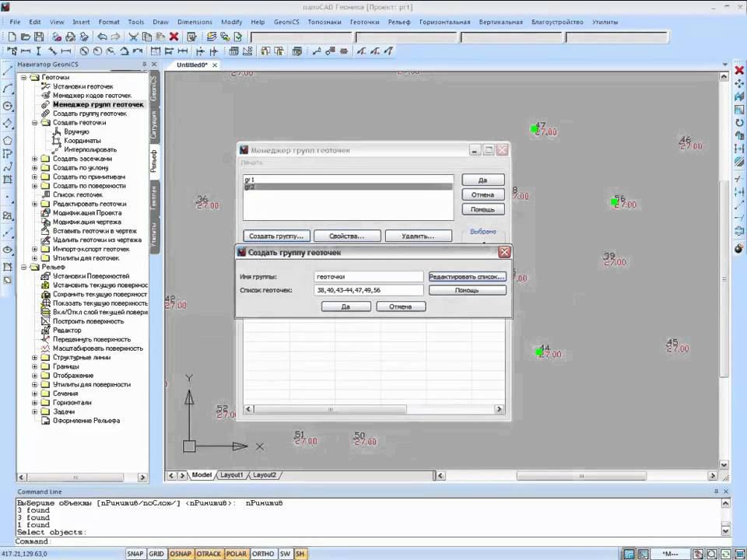Viewport: 747px width, 560px height.
Task: Click the navigator tree horizontal scrollbar thumb
Action: pos(75,477)
